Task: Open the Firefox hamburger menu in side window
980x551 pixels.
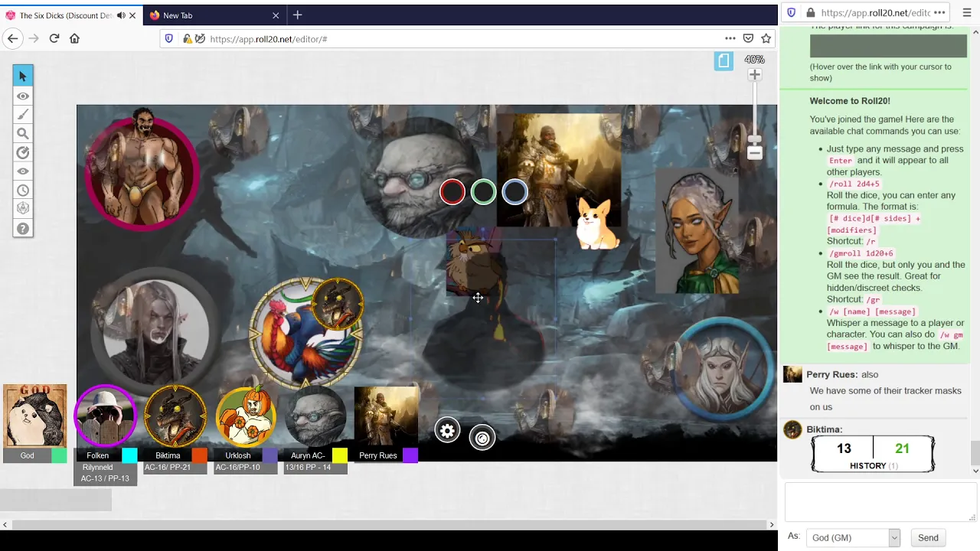Action: point(966,12)
